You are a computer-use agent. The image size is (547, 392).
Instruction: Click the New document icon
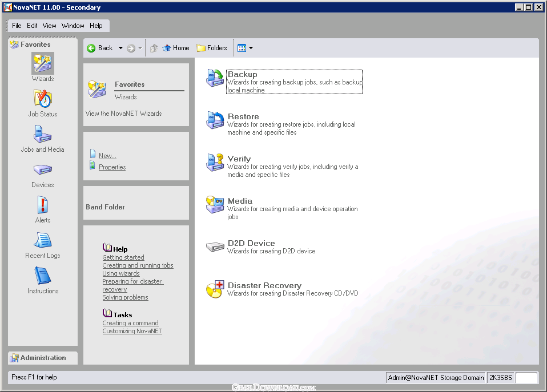[92, 153]
